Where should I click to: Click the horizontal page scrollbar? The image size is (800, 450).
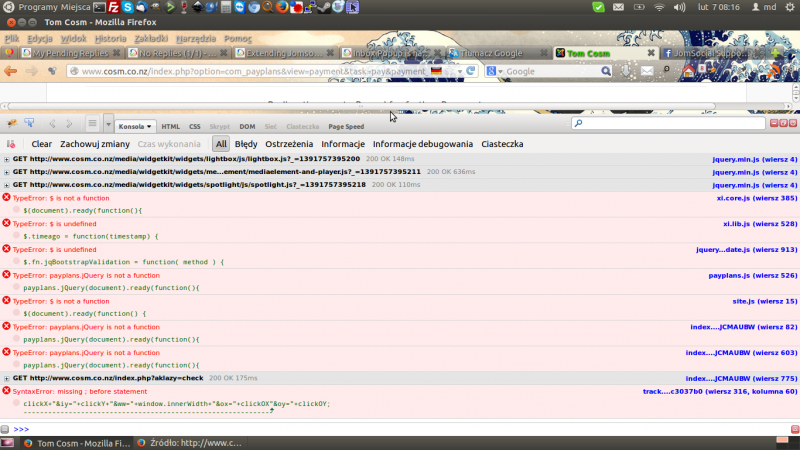pyautogui.click(x=361, y=106)
